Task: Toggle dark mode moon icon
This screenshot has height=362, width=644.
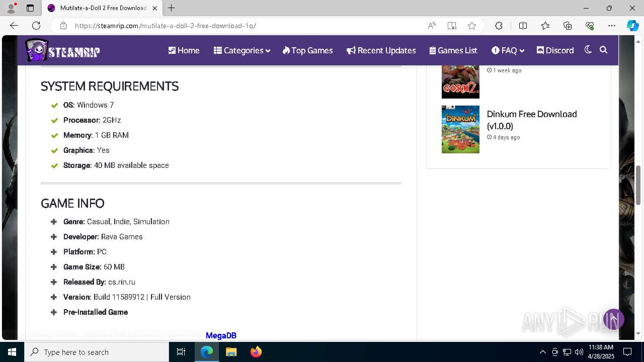Action: pos(588,50)
